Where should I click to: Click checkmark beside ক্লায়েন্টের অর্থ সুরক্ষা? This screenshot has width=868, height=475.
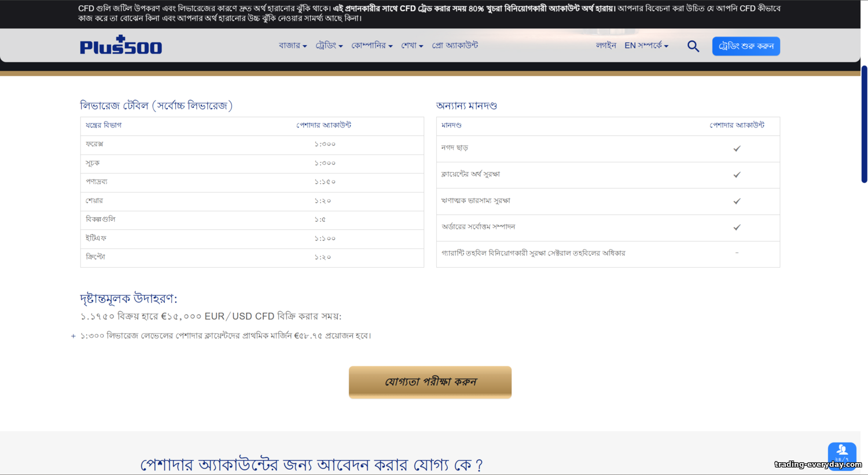[737, 174]
